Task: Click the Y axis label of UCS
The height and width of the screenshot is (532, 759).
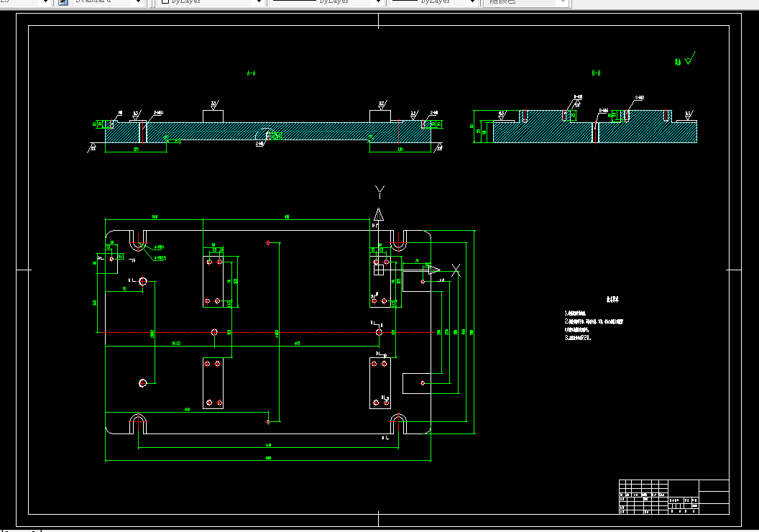Action: click(x=379, y=192)
